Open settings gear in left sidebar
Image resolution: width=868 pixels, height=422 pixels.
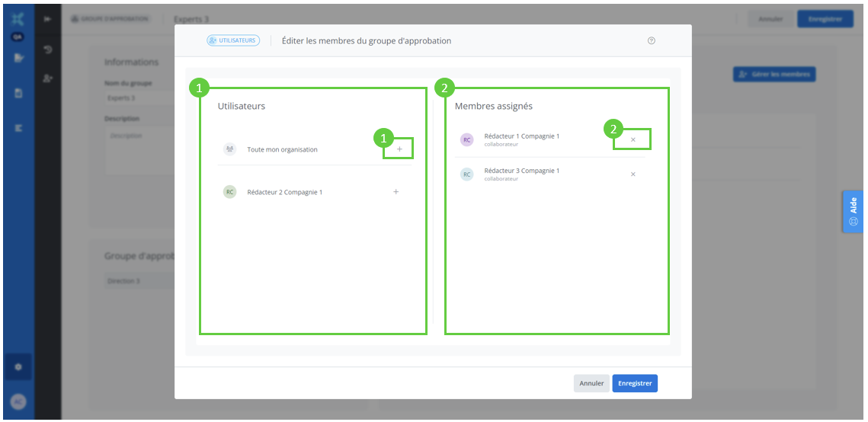pyautogui.click(x=18, y=367)
